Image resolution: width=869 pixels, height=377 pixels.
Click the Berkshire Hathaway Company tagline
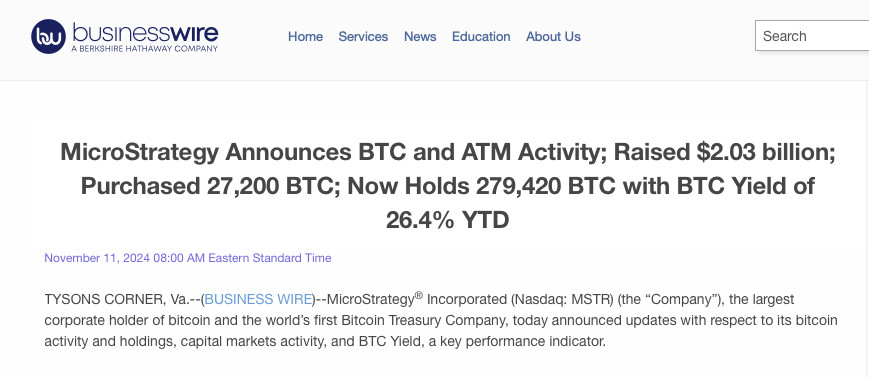[x=145, y=49]
